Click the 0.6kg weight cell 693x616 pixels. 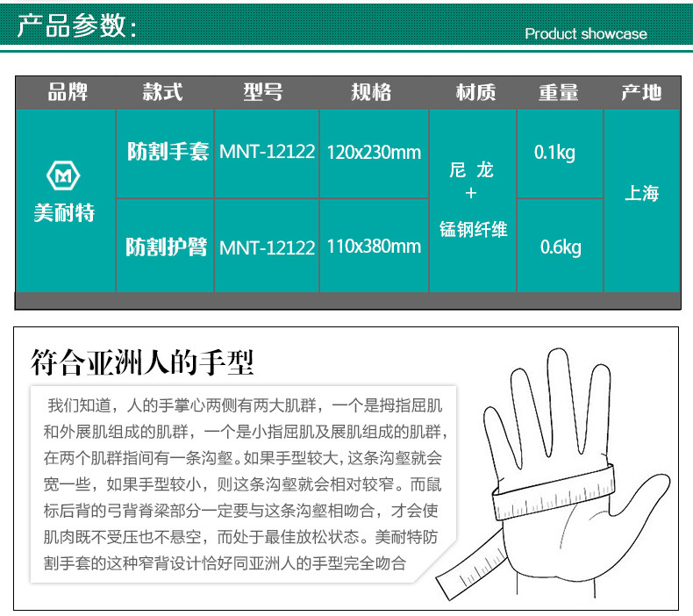tap(561, 247)
